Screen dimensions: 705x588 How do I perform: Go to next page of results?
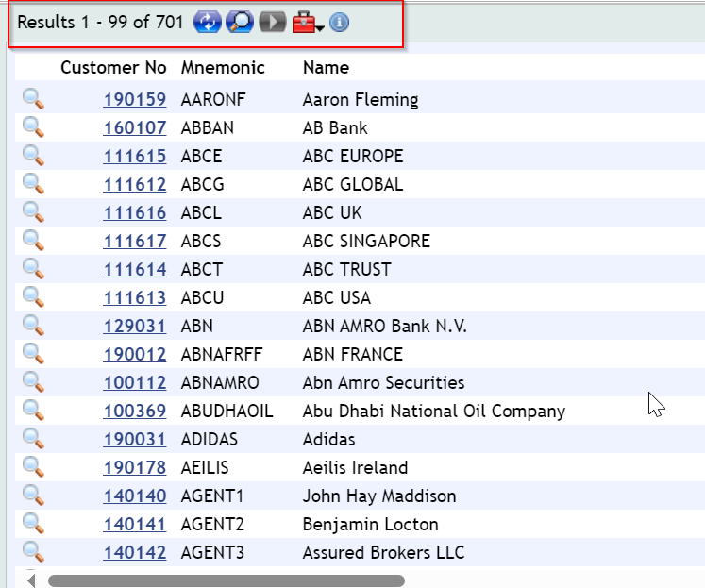(272, 22)
